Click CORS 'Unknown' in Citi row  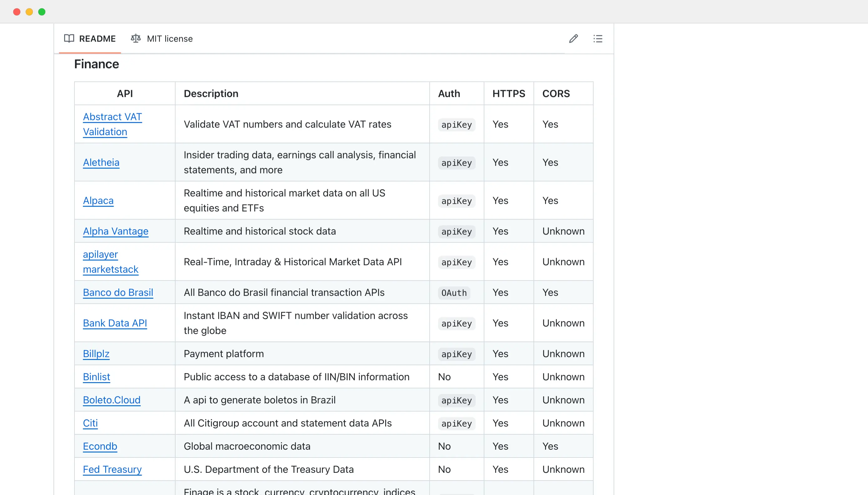(563, 423)
